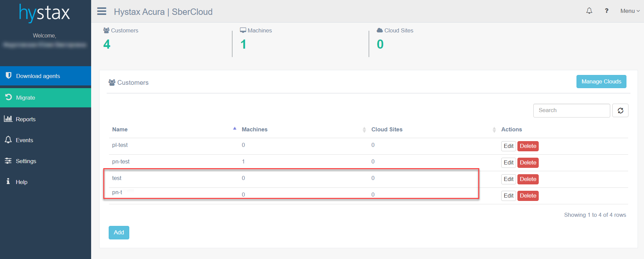The height and width of the screenshot is (259, 644).
Task: Open Download agents in the sidebar
Action: [46, 76]
